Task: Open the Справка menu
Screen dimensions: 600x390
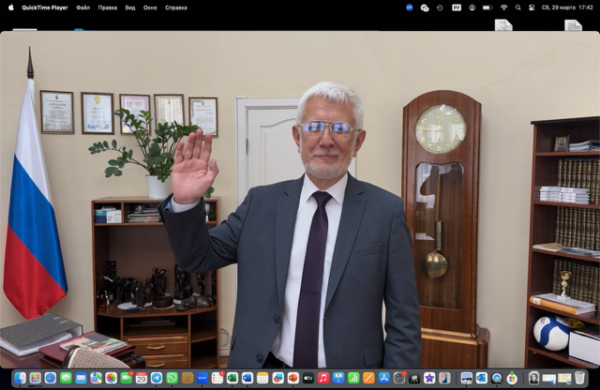Action: (176, 8)
